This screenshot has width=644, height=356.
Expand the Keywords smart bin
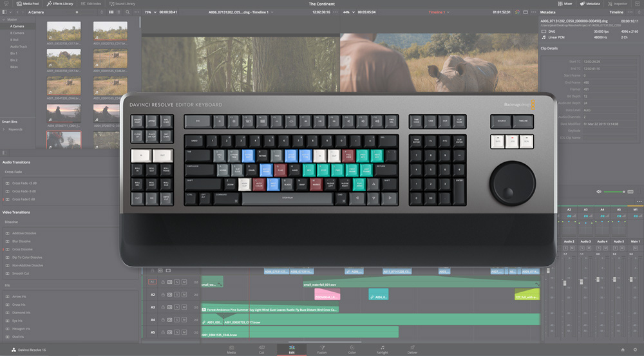4,129
